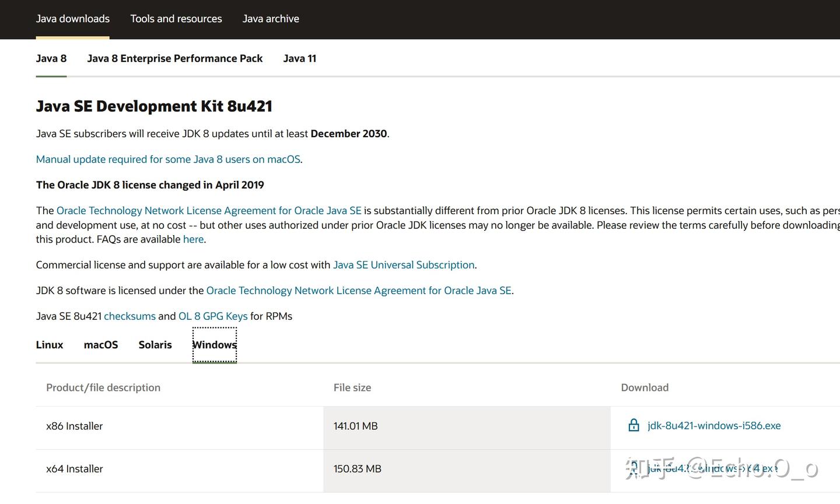Open Java SE Universal Subscription link
The width and height of the screenshot is (840, 504).
click(x=404, y=265)
